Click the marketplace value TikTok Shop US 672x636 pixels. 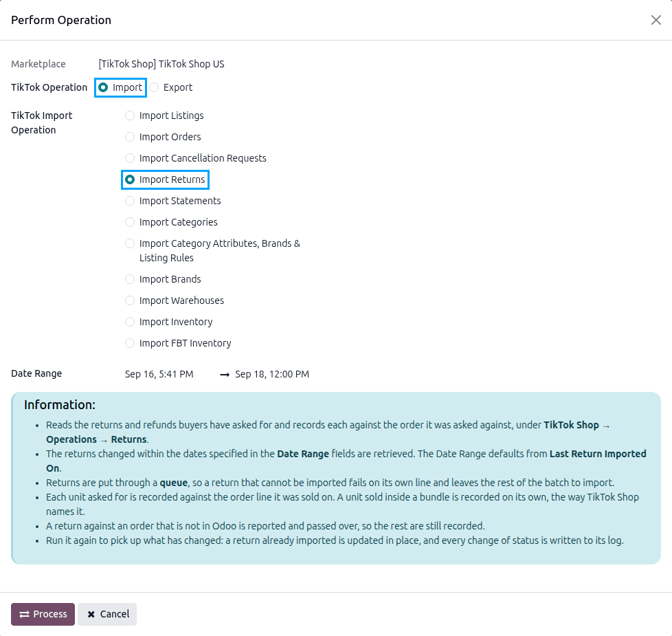161,64
